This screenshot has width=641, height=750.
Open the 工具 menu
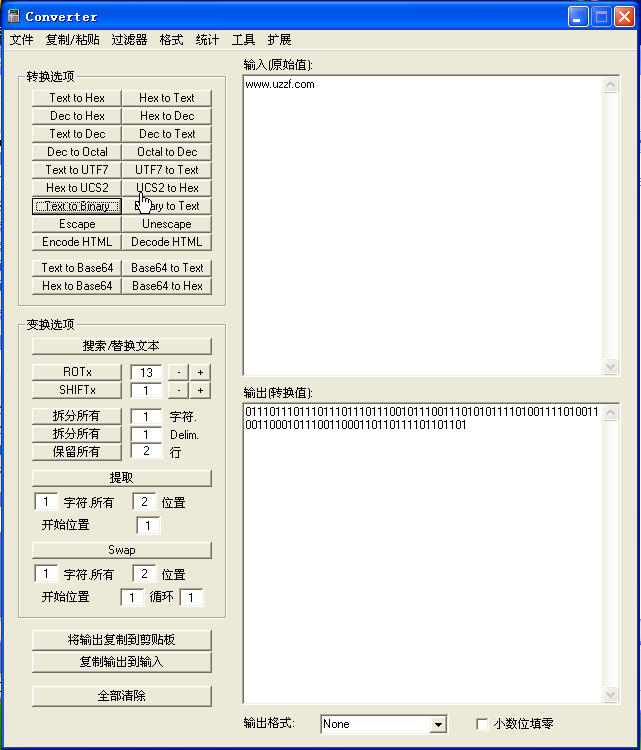coord(243,40)
